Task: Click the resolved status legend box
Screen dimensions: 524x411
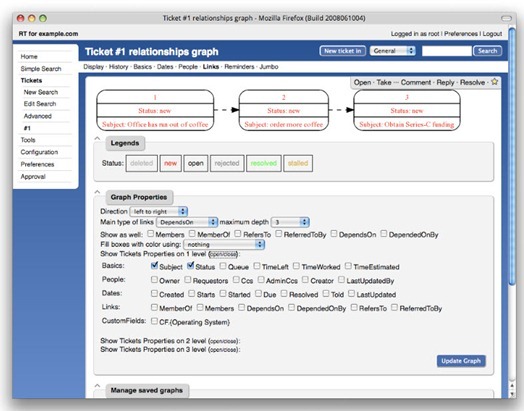Action: click(264, 163)
